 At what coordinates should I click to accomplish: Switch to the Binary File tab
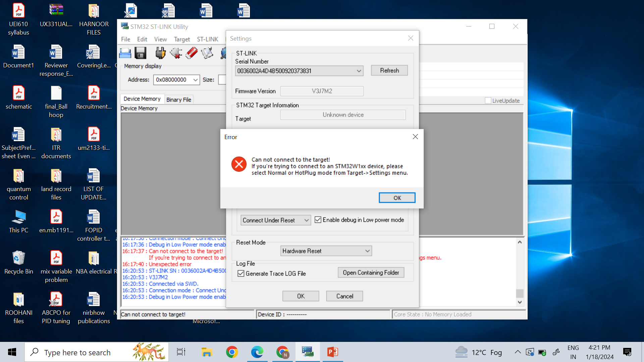[178, 100]
